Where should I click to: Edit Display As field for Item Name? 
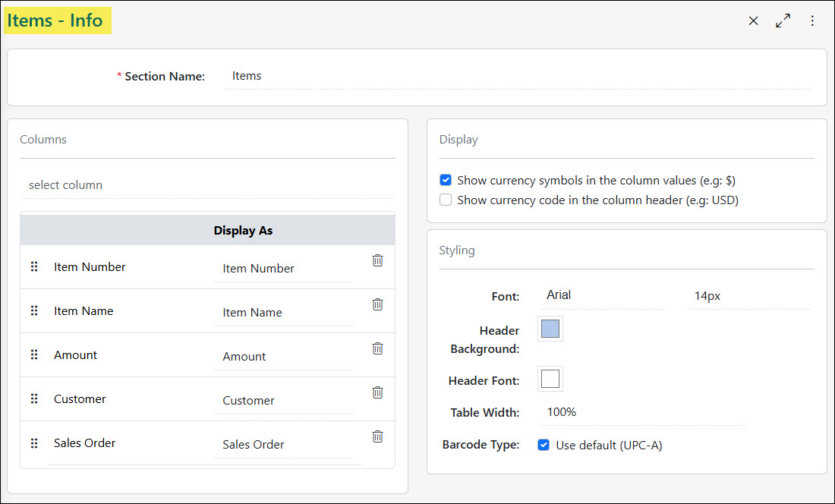[x=284, y=313]
